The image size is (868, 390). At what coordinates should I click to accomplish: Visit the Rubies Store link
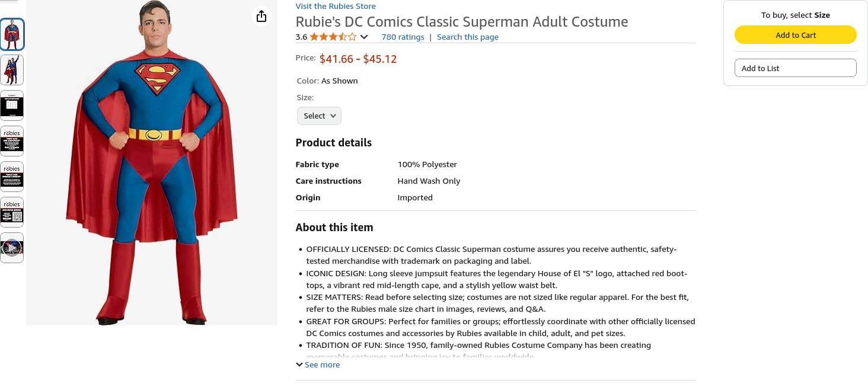pyautogui.click(x=336, y=6)
